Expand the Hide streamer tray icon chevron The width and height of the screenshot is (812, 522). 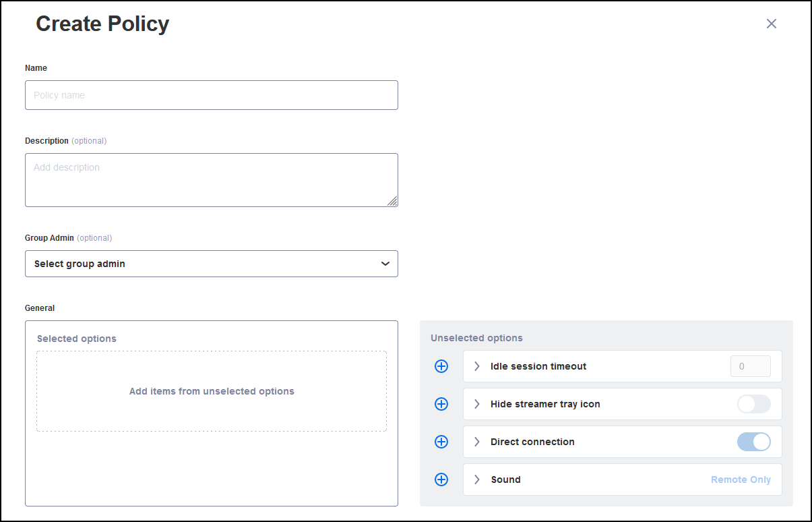click(477, 404)
